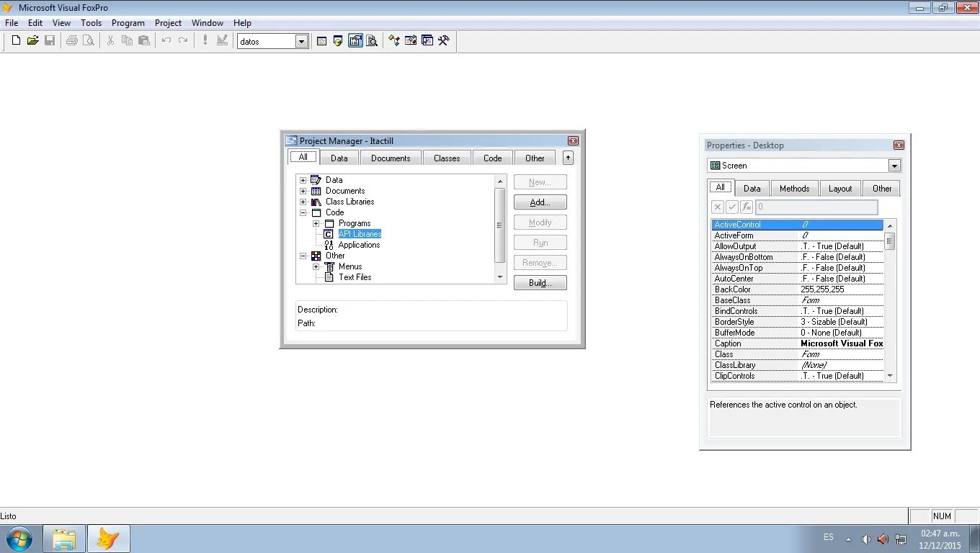Open the Project menu
The image size is (980, 553).
168,23
